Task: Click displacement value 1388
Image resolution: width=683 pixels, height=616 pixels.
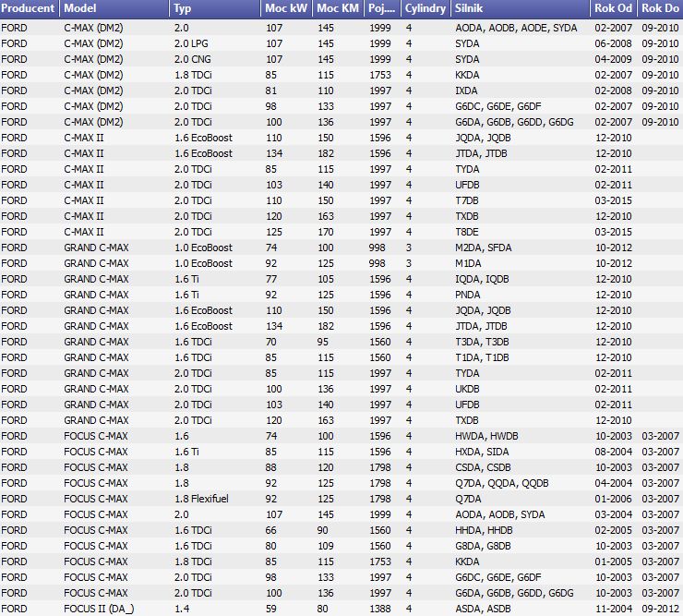Action: [x=380, y=609]
